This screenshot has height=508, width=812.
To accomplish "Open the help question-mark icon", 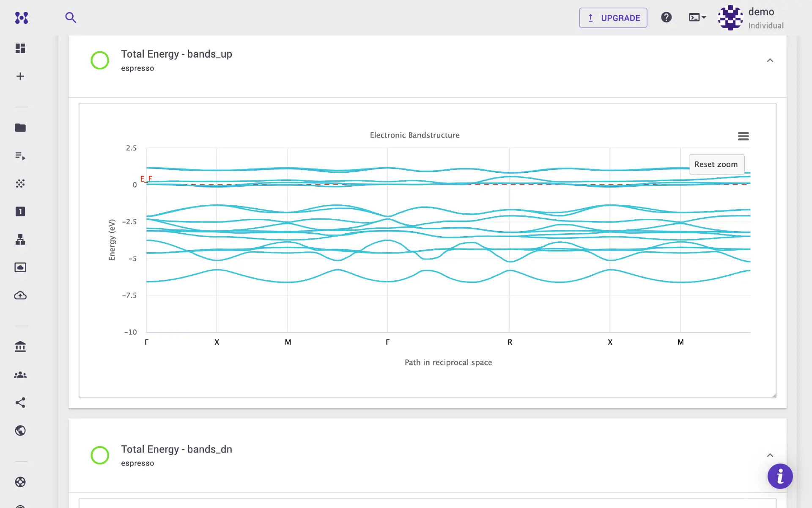I will click(x=667, y=17).
